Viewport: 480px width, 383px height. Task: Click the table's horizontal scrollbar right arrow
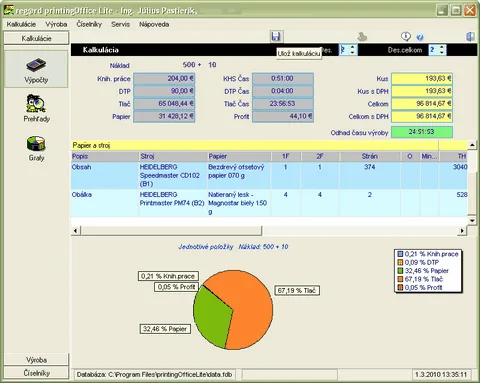(x=462, y=231)
